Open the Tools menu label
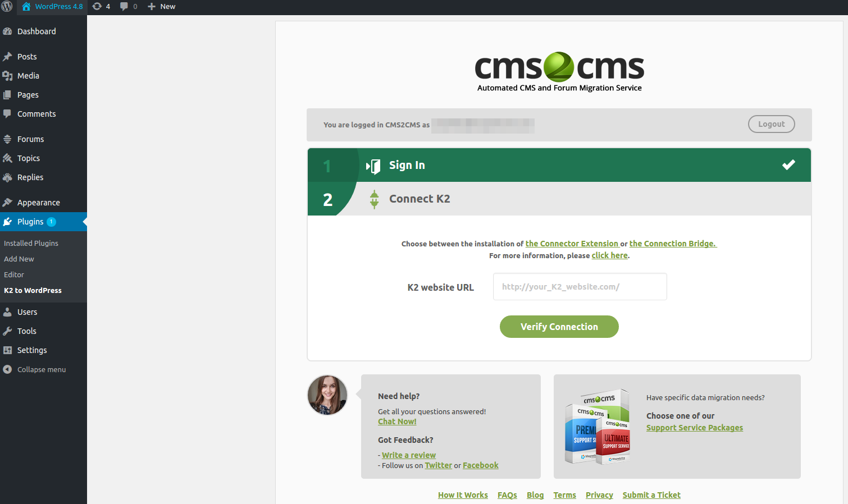The width and height of the screenshot is (848, 504). [27, 331]
